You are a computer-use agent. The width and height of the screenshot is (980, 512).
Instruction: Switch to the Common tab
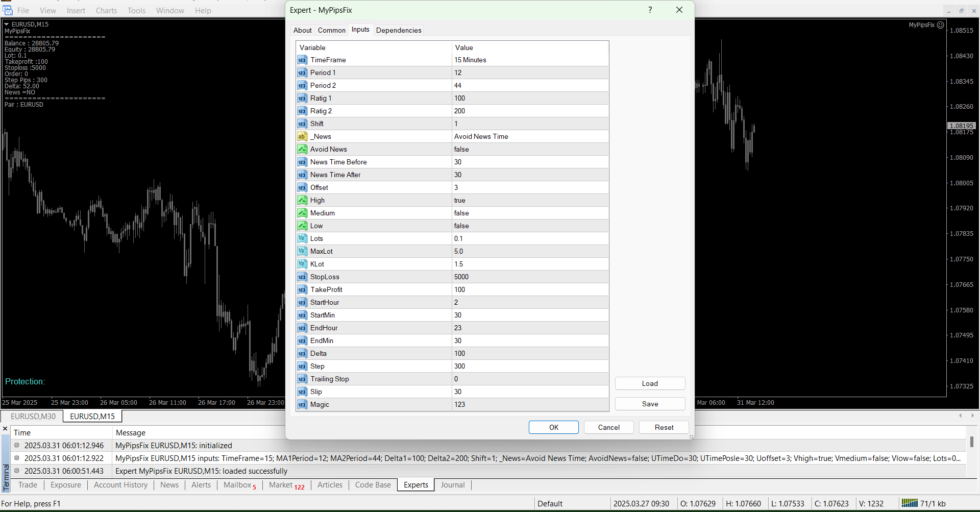coord(331,31)
